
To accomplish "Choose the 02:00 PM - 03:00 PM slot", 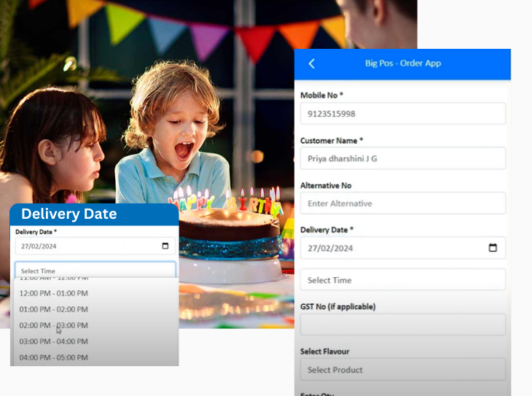I will tap(54, 325).
